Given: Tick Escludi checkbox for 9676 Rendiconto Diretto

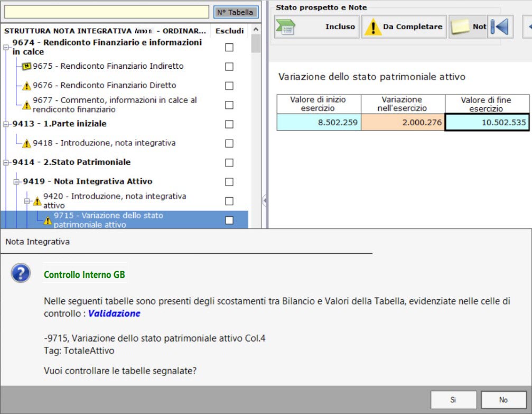Looking at the screenshot, I should click(x=229, y=86).
